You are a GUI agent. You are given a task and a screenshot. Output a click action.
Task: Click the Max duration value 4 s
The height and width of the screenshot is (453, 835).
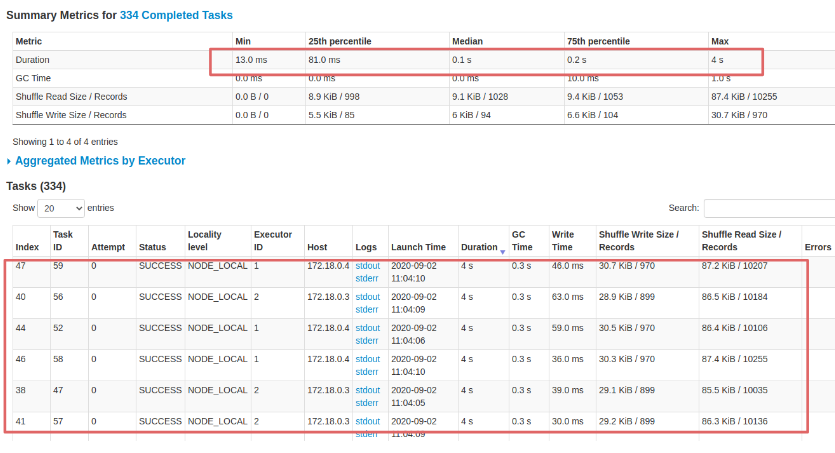coord(717,60)
